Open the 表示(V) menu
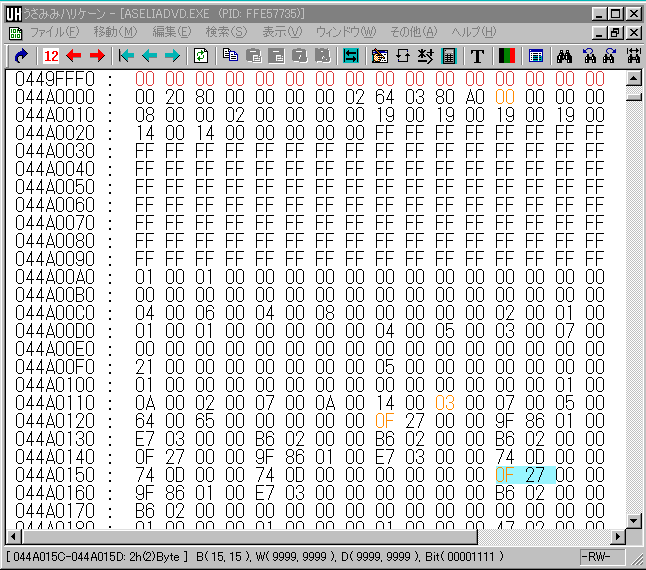The height and width of the screenshot is (570, 646). coord(283,32)
